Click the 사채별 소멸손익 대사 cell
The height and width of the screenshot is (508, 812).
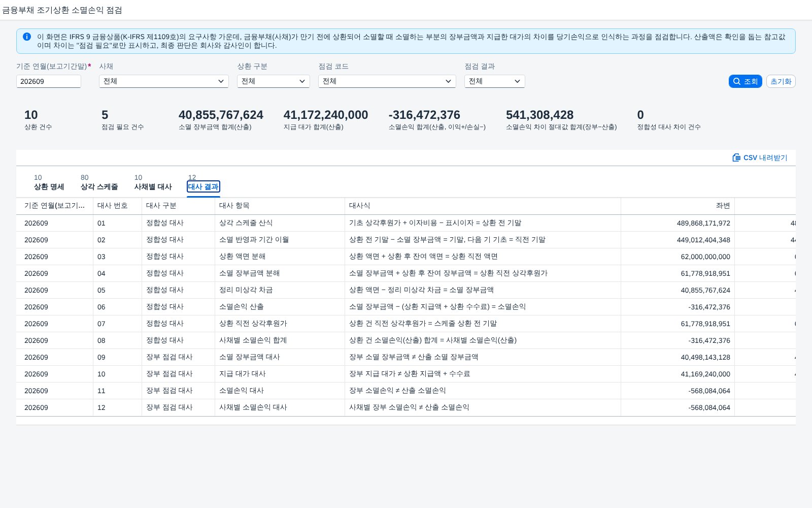(280, 407)
